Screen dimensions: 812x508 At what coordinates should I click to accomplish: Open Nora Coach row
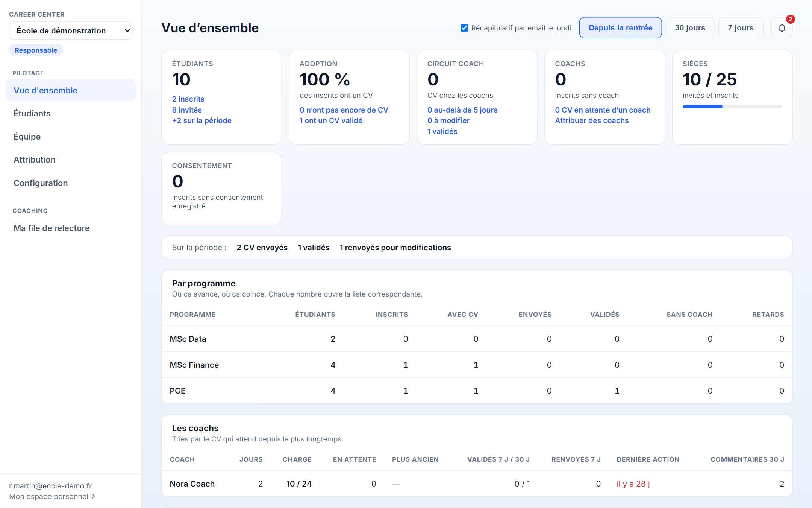pos(477,484)
